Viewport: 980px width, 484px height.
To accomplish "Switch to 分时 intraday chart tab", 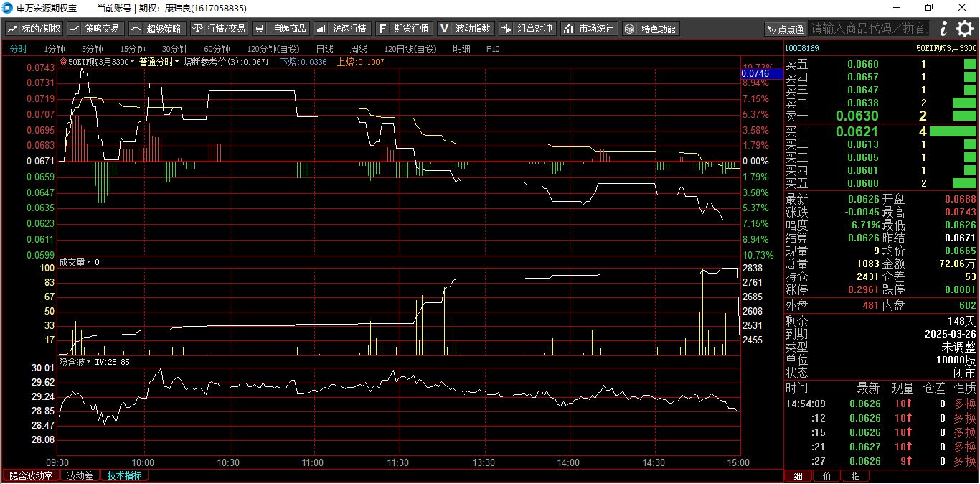I will pos(18,49).
